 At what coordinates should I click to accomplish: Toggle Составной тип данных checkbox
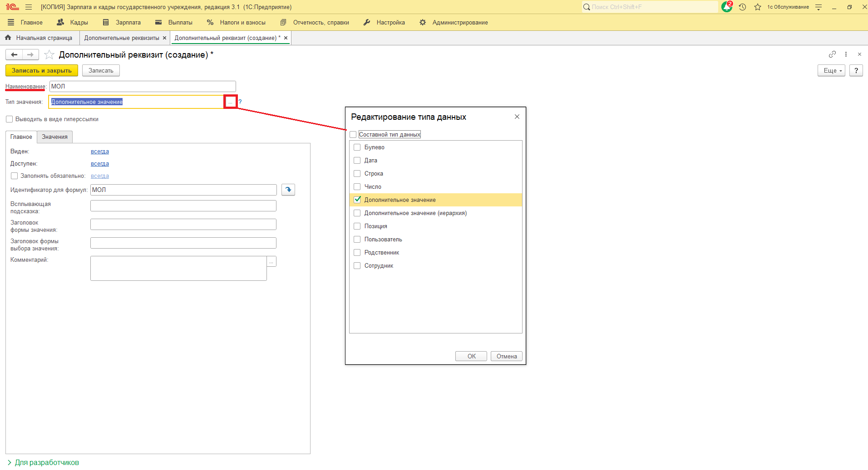(353, 135)
